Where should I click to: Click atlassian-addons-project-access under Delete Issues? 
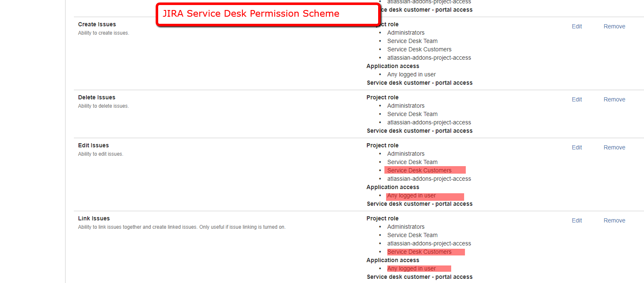429,122
